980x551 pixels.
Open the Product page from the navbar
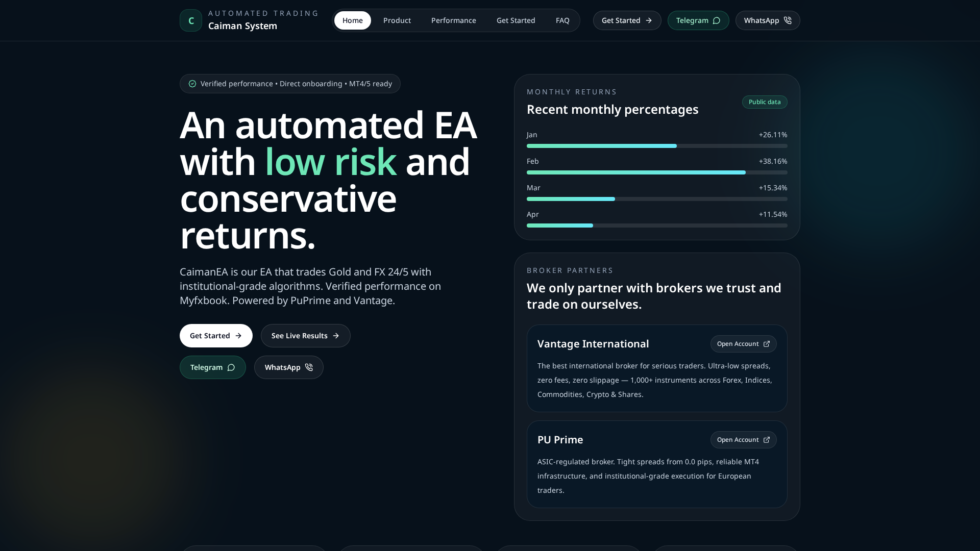point(397,20)
